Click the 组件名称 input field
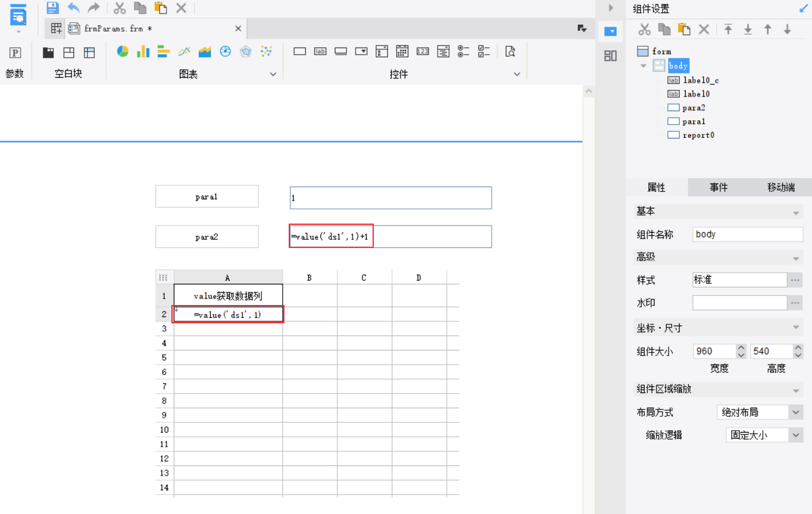 point(748,234)
